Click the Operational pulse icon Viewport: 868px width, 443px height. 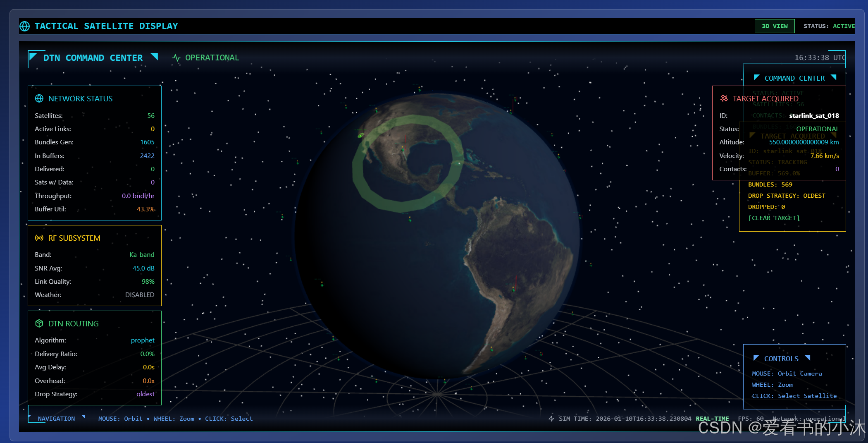click(176, 58)
